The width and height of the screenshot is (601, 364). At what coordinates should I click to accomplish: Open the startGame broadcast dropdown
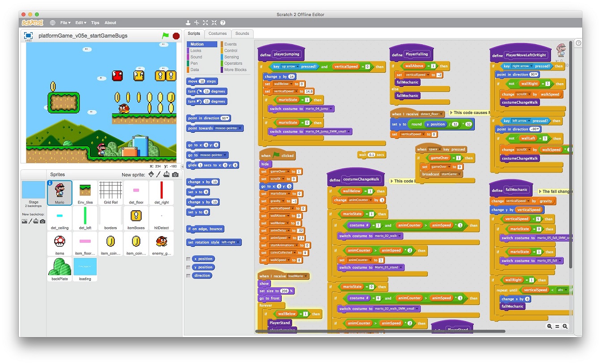[459, 174]
